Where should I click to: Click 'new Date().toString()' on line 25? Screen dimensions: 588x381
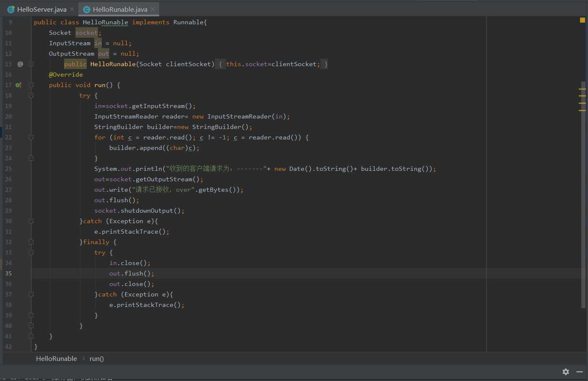(x=314, y=169)
